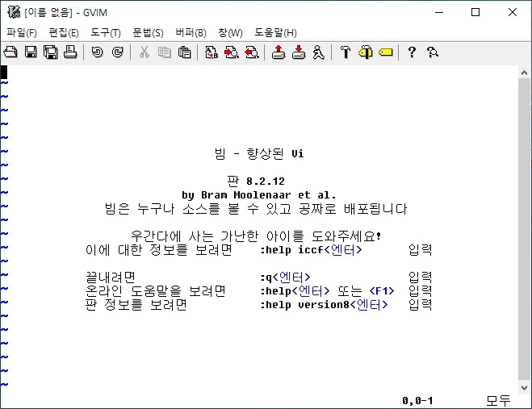This screenshot has height=409, width=532.
Task: Click the Cut scissors icon
Action: pyautogui.click(x=145, y=52)
